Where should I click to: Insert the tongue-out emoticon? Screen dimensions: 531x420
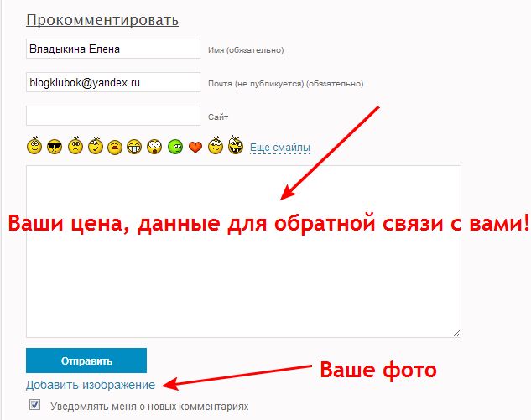click(115, 148)
